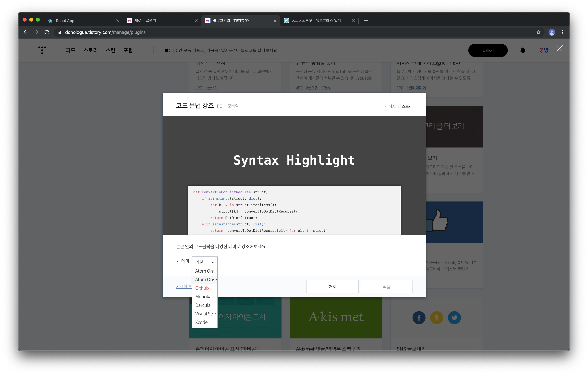This screenshot has width=588, height=375.
Task: Choose Monokai from theme list
Action: 204,296
